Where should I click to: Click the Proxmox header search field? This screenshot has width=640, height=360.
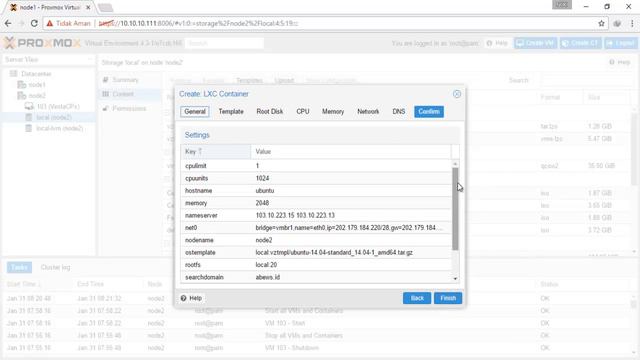224,43
